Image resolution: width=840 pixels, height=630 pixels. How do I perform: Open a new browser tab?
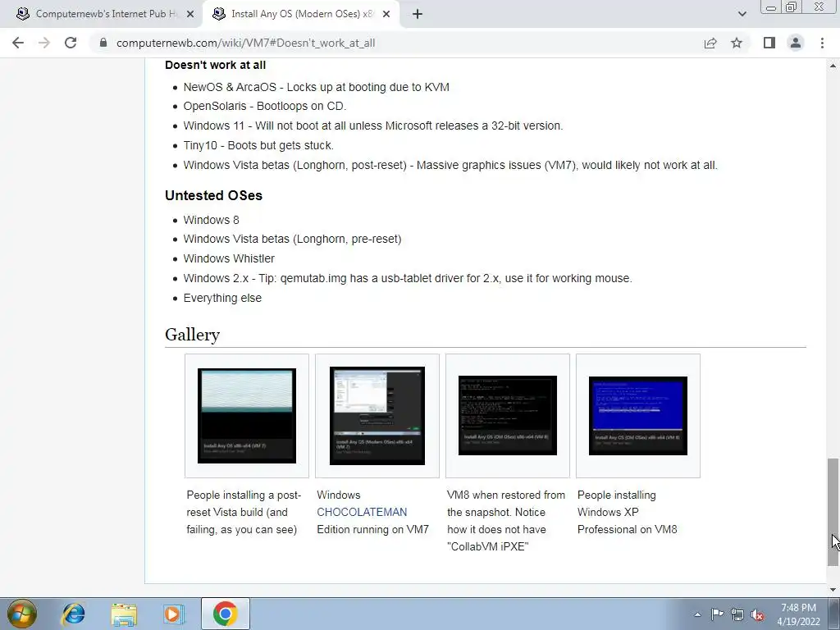point(418,14)
